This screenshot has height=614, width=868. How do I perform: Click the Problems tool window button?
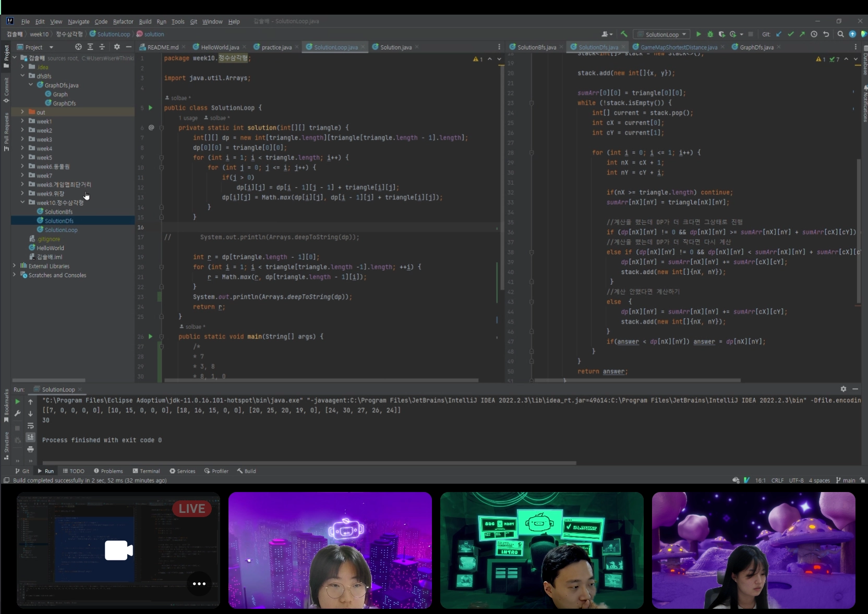point(108,471)
